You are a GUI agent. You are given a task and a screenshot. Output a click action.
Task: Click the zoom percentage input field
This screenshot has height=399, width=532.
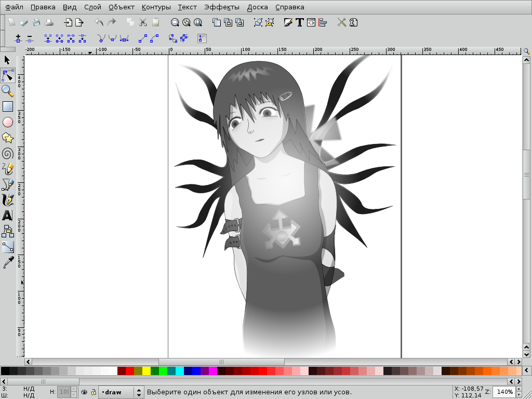503,392
